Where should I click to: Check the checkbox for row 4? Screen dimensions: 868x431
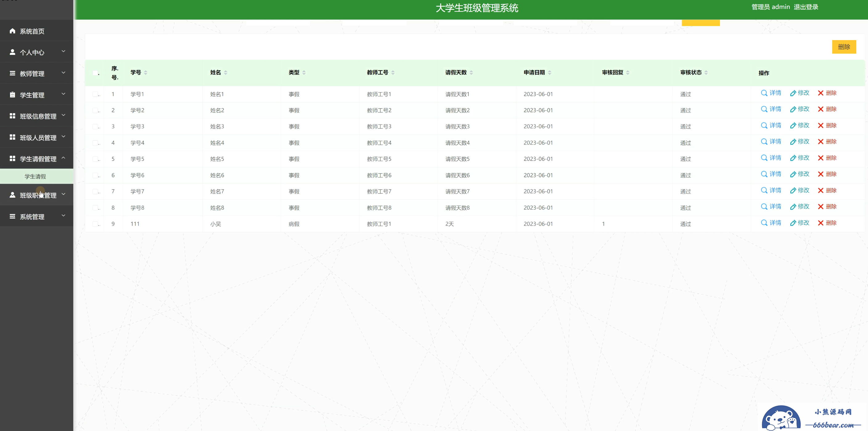click(95, 142)
